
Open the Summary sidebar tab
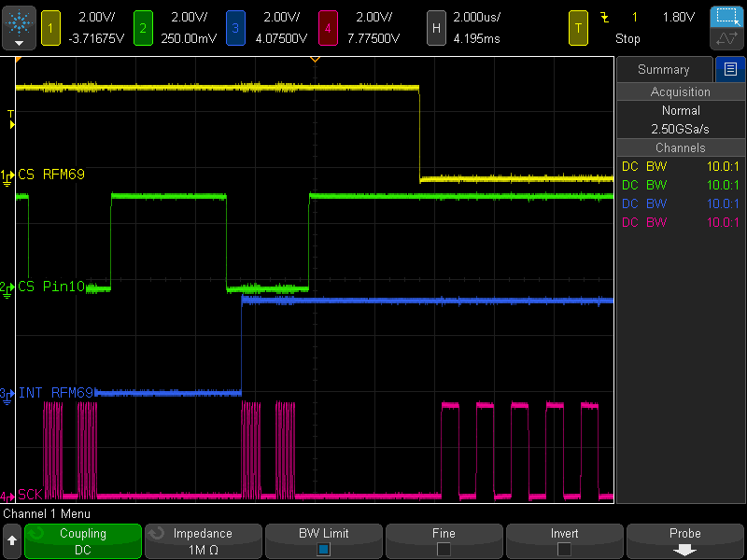pos(663,69)
